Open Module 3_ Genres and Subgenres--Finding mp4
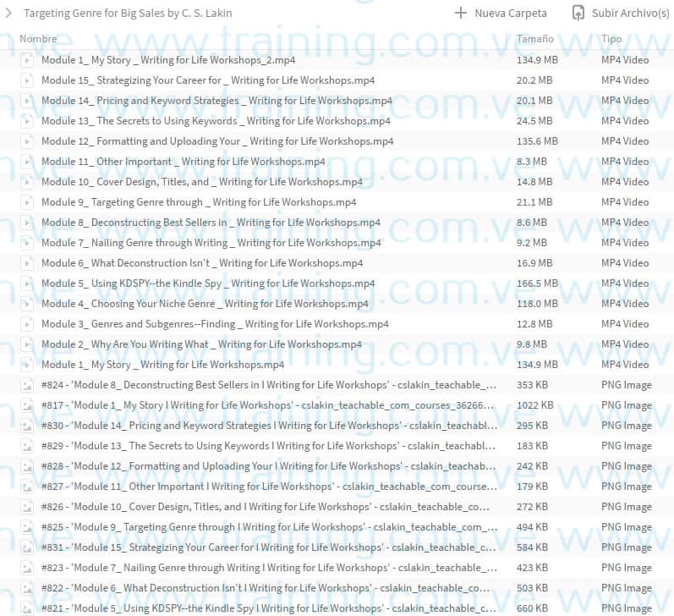This screenshot has height=616, width=674. coord(215,324)
